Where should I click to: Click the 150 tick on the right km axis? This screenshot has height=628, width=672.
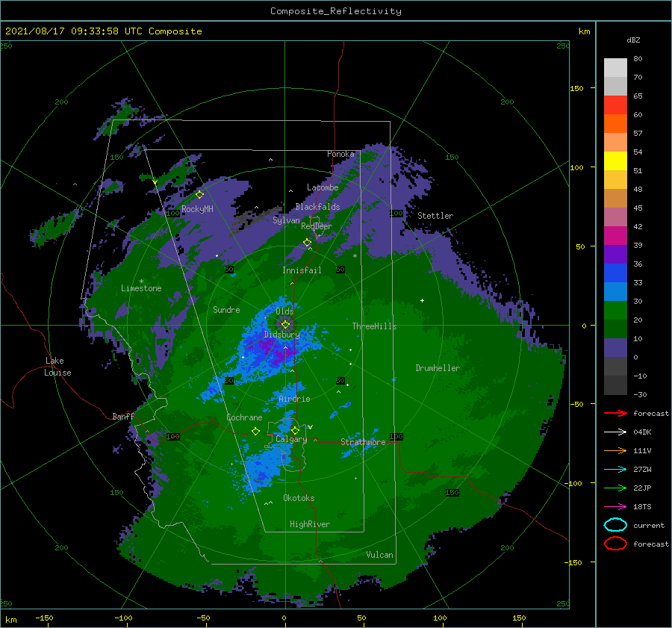tap(576, 88)
